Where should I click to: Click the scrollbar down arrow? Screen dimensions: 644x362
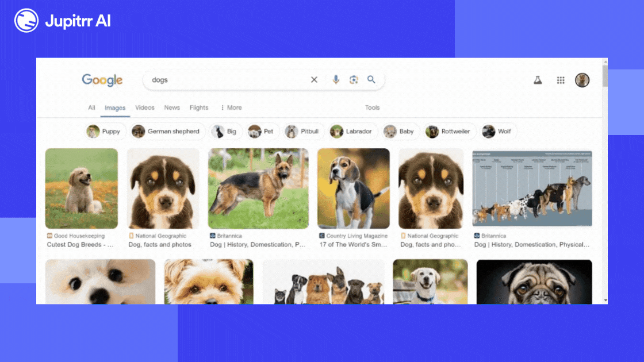click(605, 301)
